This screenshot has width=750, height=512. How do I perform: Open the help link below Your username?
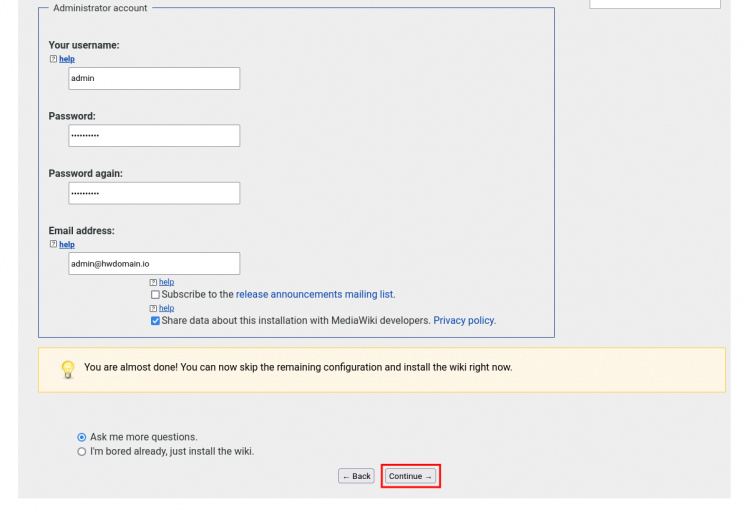pyautogui.click(x=67, y=59)
